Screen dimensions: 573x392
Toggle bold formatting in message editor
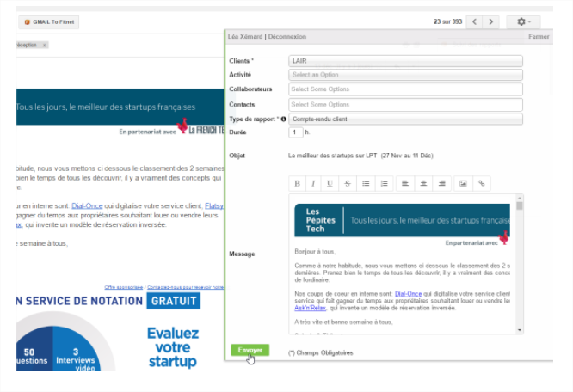297,183
